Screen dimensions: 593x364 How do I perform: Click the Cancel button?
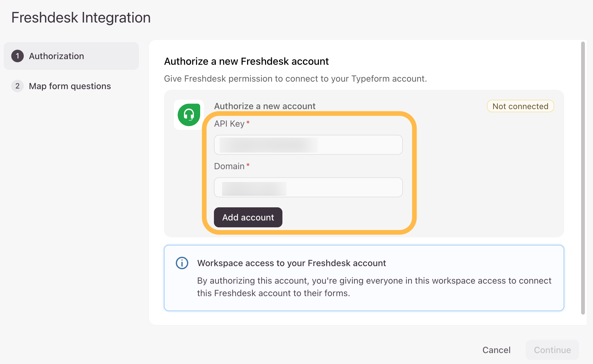click(496, 350)
